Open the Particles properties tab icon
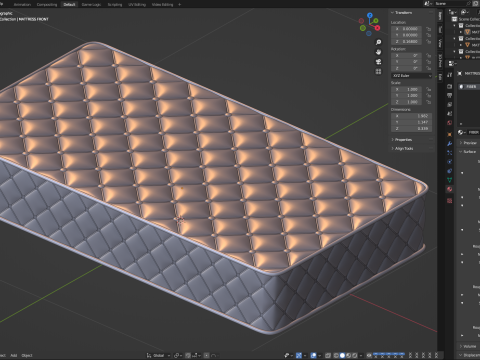480x360 pixels. coord(450,153)
